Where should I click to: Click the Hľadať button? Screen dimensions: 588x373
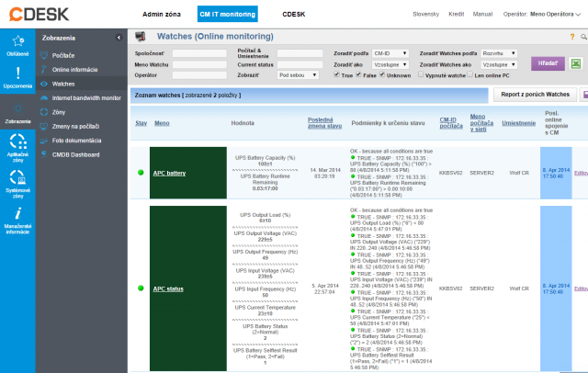(x=548, y=63)
